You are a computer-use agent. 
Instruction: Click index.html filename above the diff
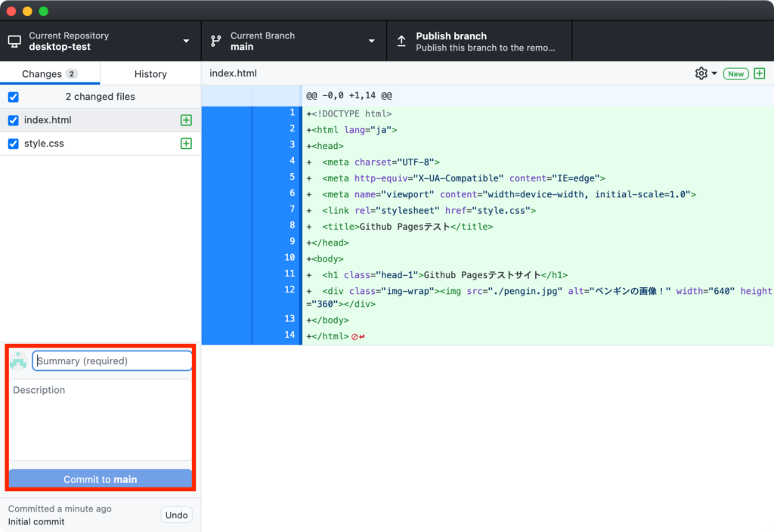pyautogui.click(x=233, y=73)
